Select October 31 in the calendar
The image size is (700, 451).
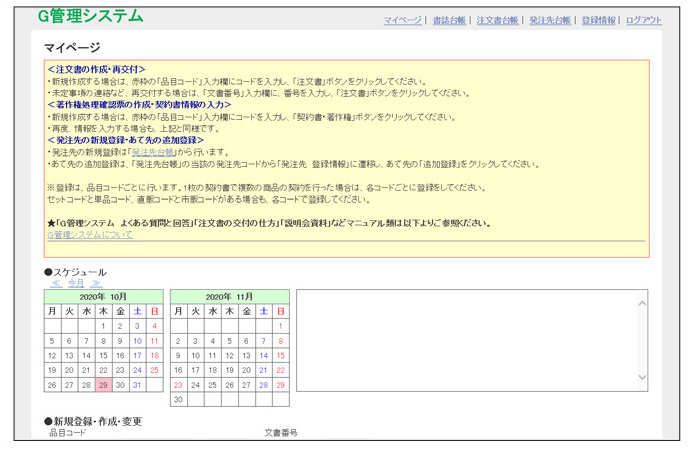pyautogui.click(x=137, y=384)
